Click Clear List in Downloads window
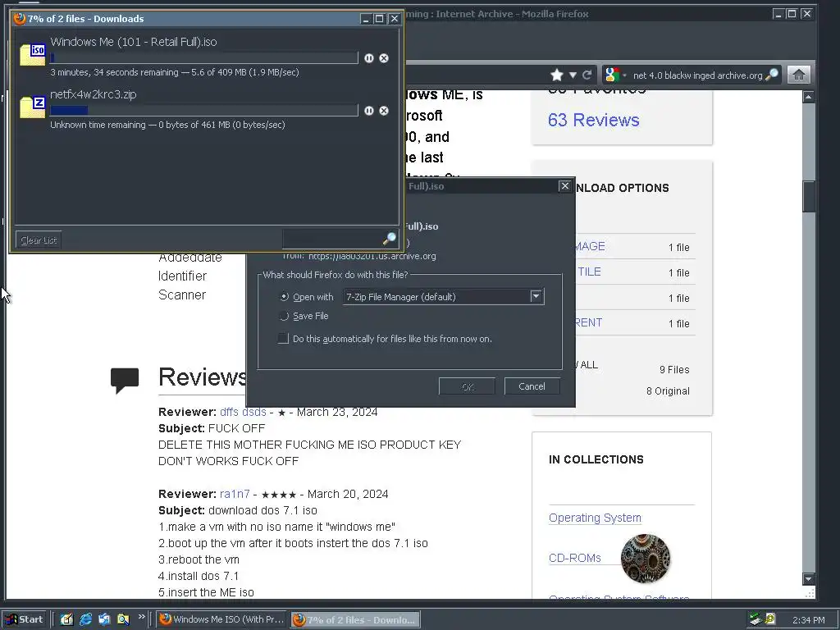The image size is (840, 630). click(x=39, y=240)
